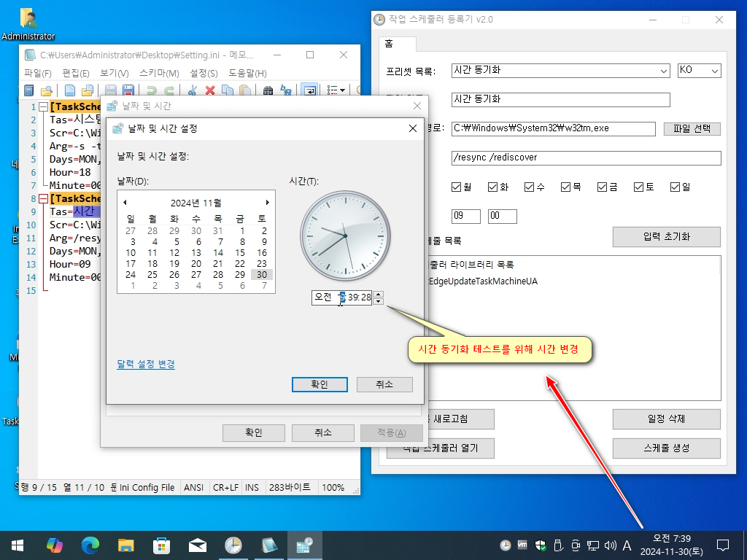Click the clock app icon on the taskbar

click(x=233, y=545)
